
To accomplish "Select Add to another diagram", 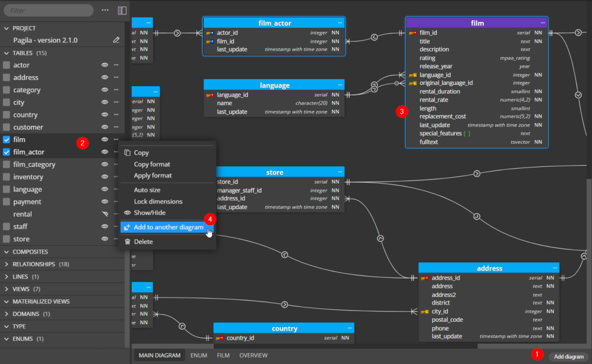I will tap(167, 227).
